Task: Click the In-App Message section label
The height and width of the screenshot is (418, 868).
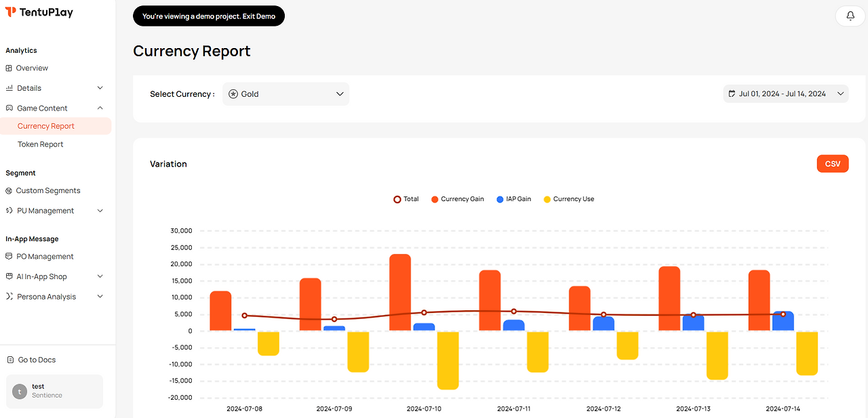Action: (x=32, y=239)
